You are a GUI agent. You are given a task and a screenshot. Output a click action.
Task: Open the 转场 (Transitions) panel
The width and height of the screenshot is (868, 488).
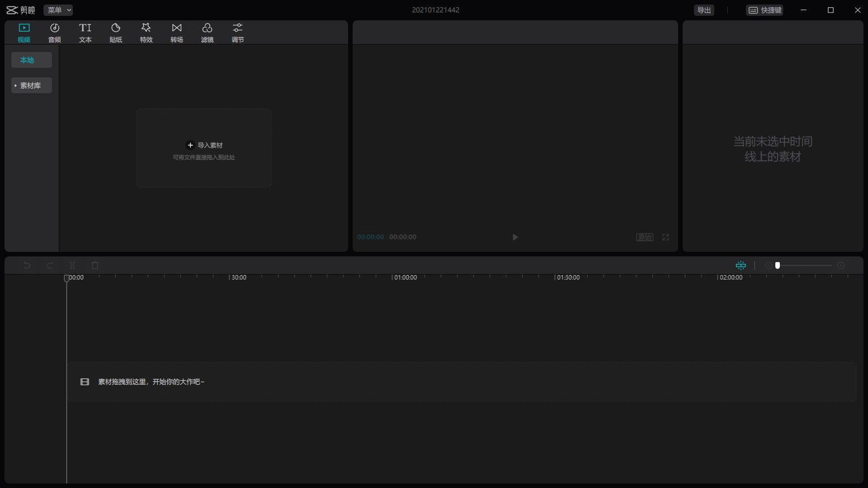[177, 33]
